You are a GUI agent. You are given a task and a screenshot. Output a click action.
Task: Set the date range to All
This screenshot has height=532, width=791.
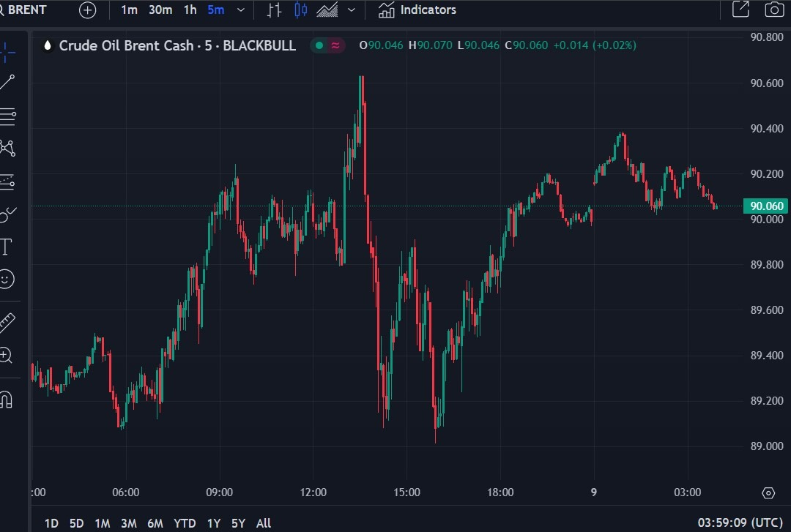(x=264, y=523)
